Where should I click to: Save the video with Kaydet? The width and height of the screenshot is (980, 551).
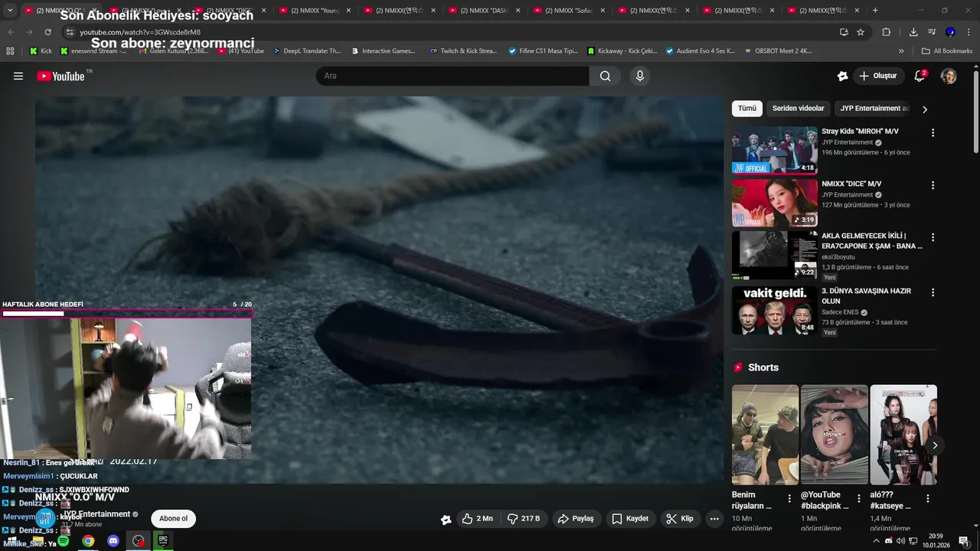click(630, 519)
